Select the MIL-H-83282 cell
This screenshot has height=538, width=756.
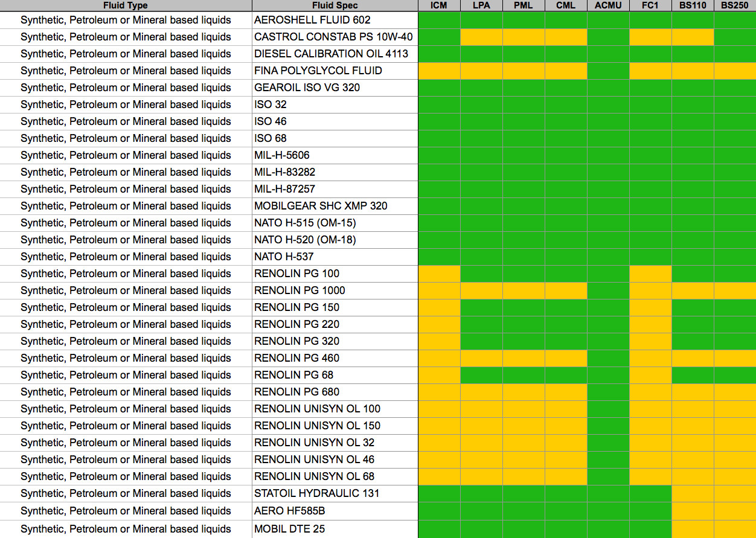point(335,172)
